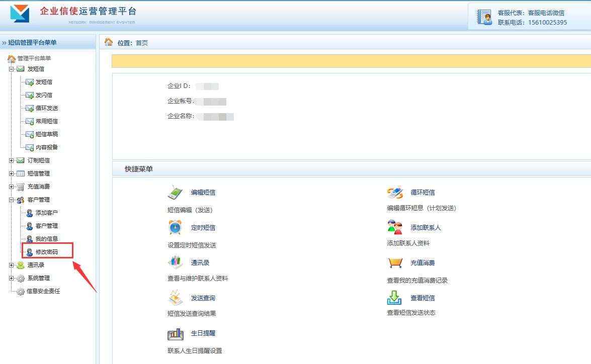Expand the 通讯录 tree node

(11, 265)
